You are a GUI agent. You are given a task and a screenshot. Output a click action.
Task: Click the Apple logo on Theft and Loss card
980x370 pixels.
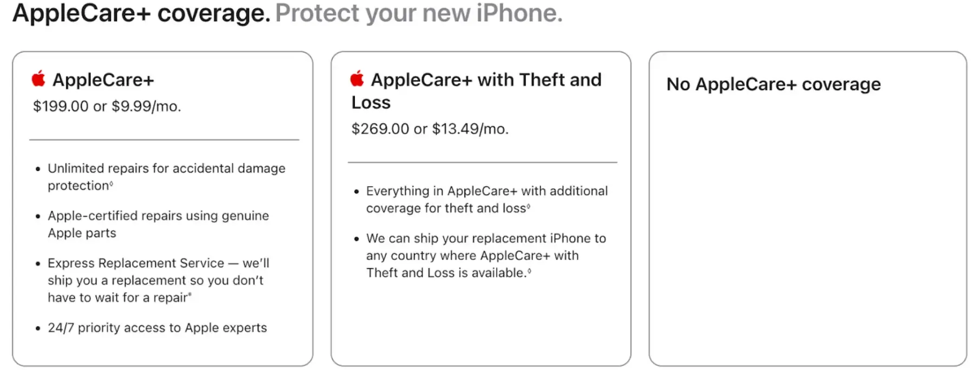coord(356,79)
